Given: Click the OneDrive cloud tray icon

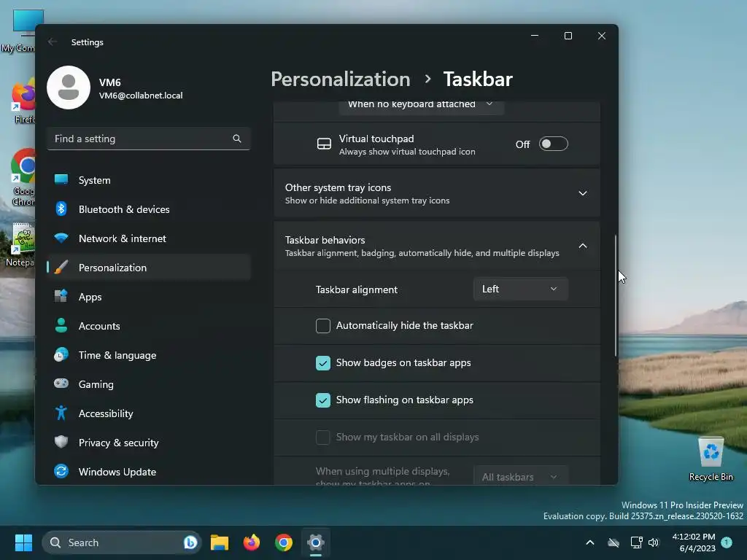Looking at the screenshot, I should 614,542.
